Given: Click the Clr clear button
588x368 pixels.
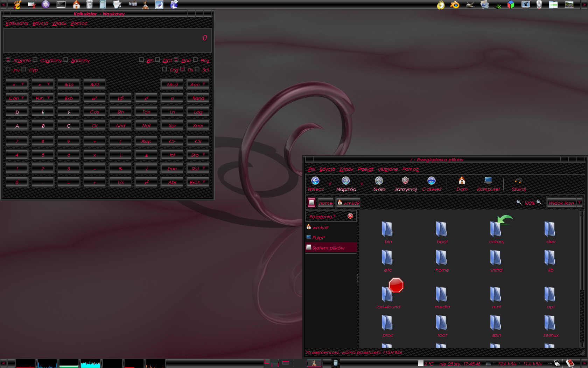Looking at the screenshot, I should (198, 141).
